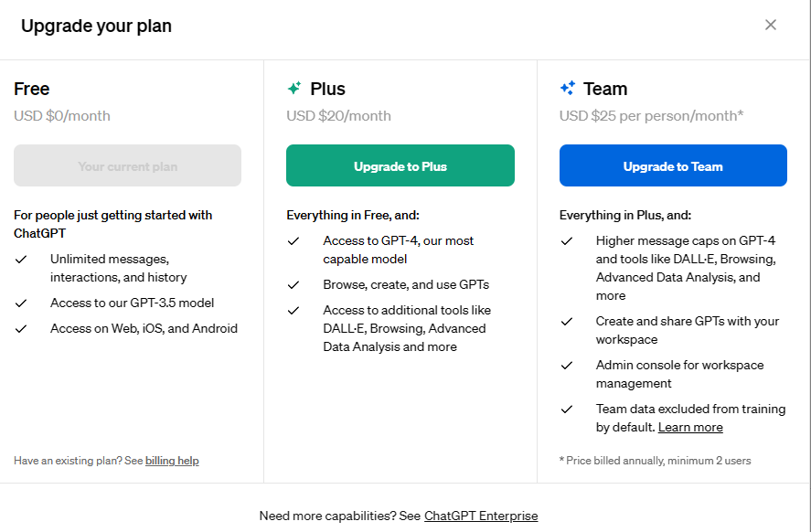Click checkmark beside Team data excluded feature

(567, 410)
